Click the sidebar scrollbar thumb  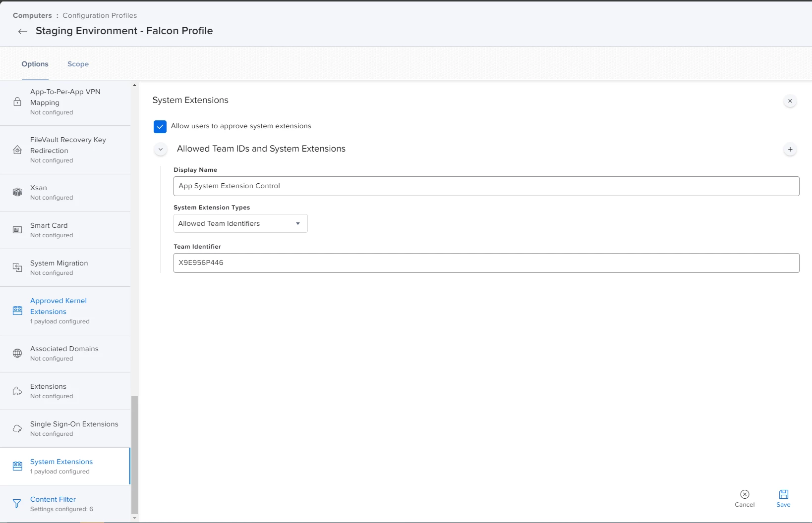(x=134, y=455)
